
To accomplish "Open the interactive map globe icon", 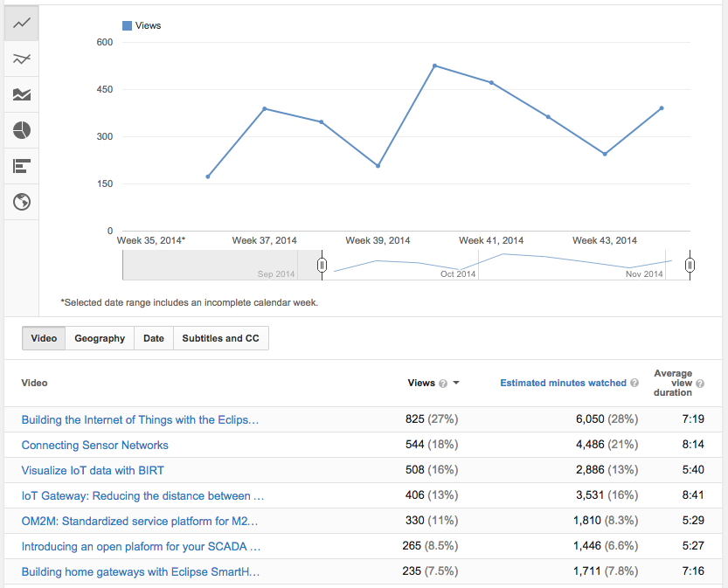I will [x=21, y=202].
